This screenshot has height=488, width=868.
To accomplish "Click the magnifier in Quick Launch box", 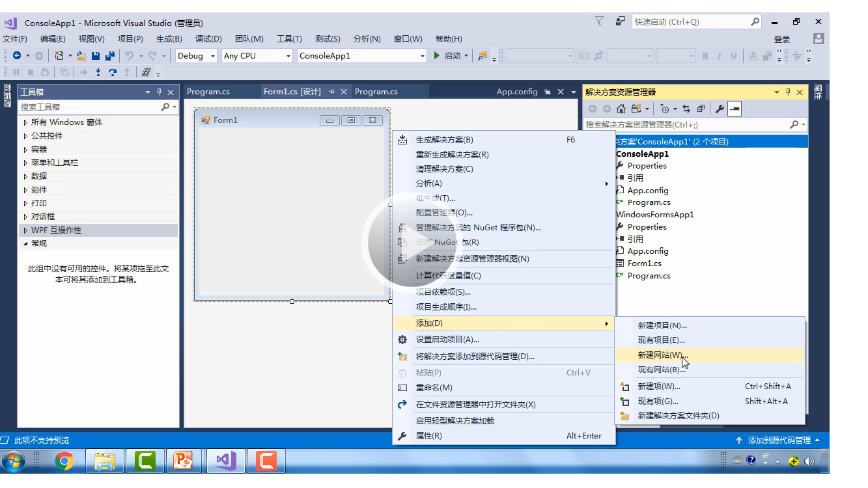I will coord(755,21).
